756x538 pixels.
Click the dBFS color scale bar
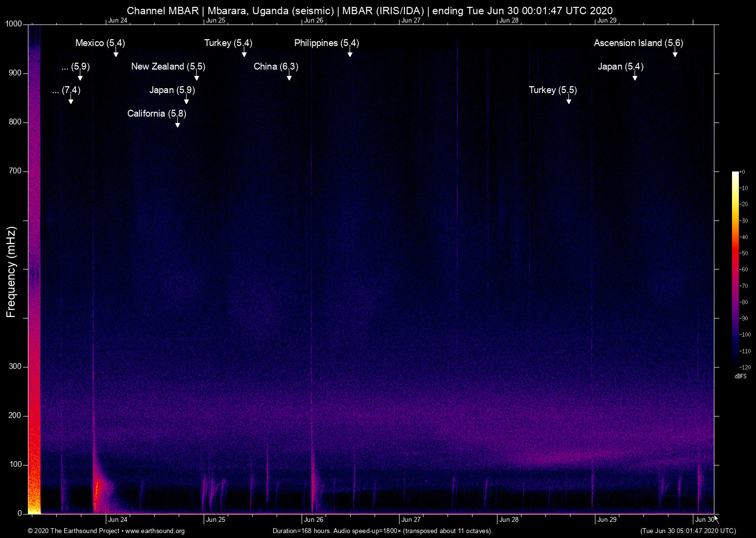tap(735, 269)
